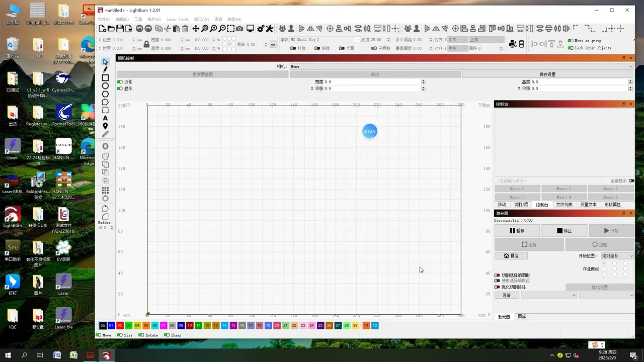
Task: Click the Redo arrow icon
Action: [x=148, y=29]
